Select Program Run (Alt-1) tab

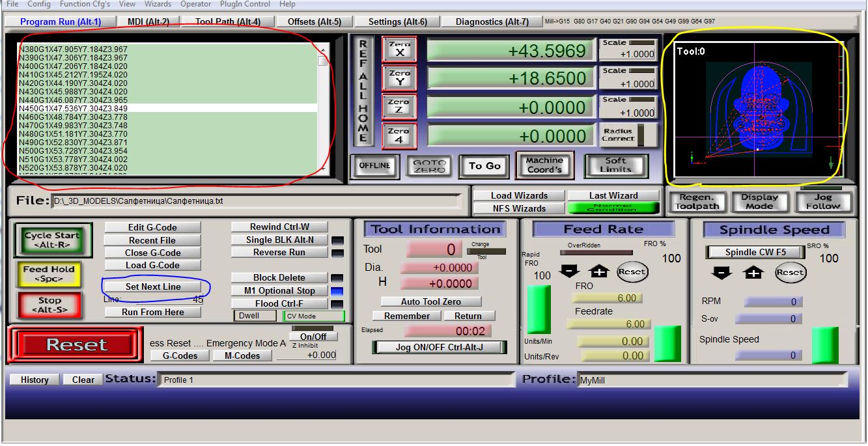[61, 21]
